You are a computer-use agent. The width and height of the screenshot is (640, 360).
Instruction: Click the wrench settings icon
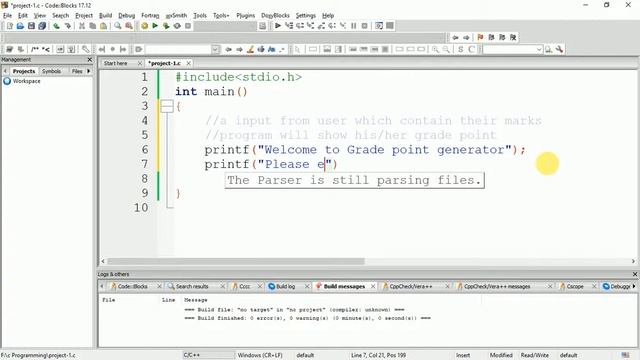click(x=560, y=49)
